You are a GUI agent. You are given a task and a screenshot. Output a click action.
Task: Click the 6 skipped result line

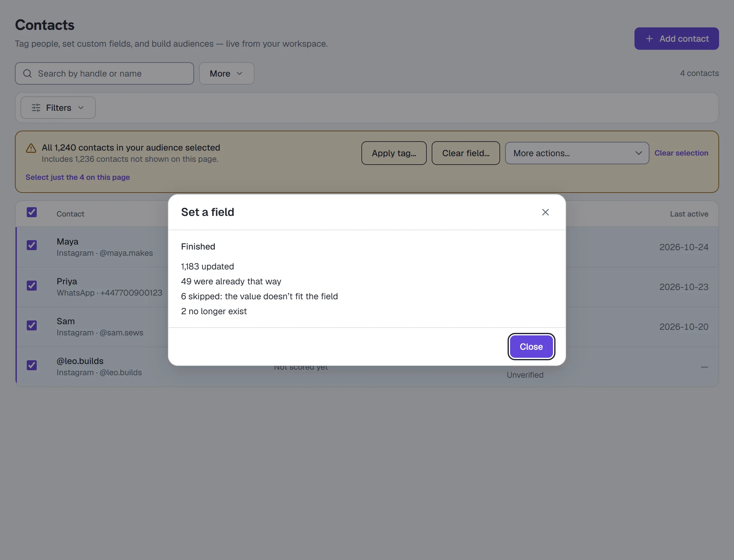(259, 296)
